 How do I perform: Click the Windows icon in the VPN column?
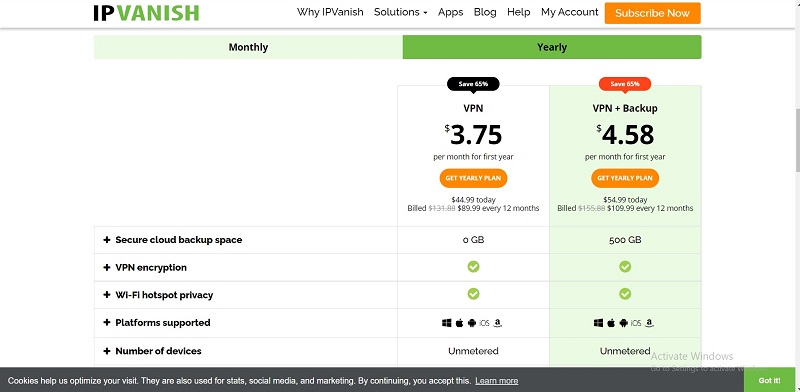pyautogui.click(x=446, y=323)
